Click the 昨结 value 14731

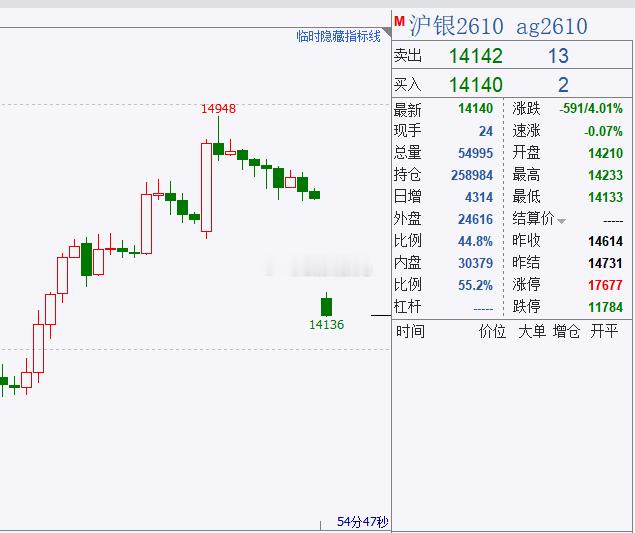click(605, 263)
